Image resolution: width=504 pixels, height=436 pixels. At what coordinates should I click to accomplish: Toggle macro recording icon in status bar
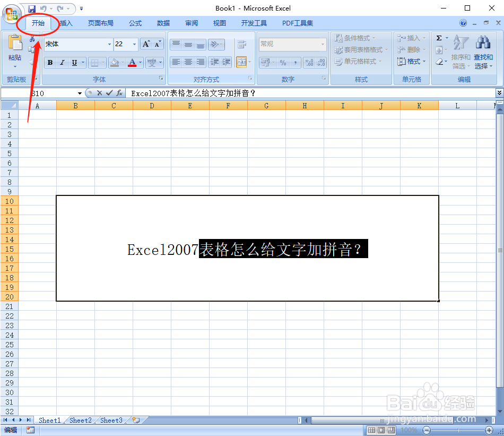tap(30, 430)
